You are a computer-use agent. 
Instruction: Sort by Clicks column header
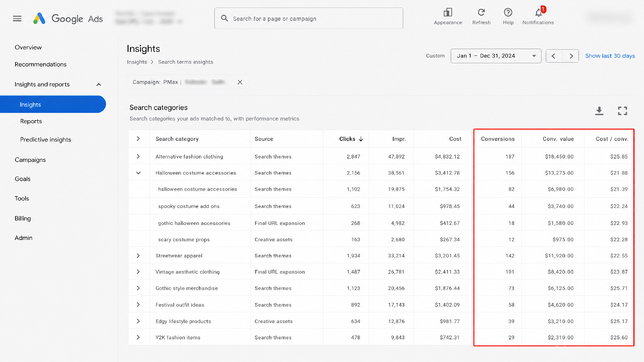click(351, 139)
